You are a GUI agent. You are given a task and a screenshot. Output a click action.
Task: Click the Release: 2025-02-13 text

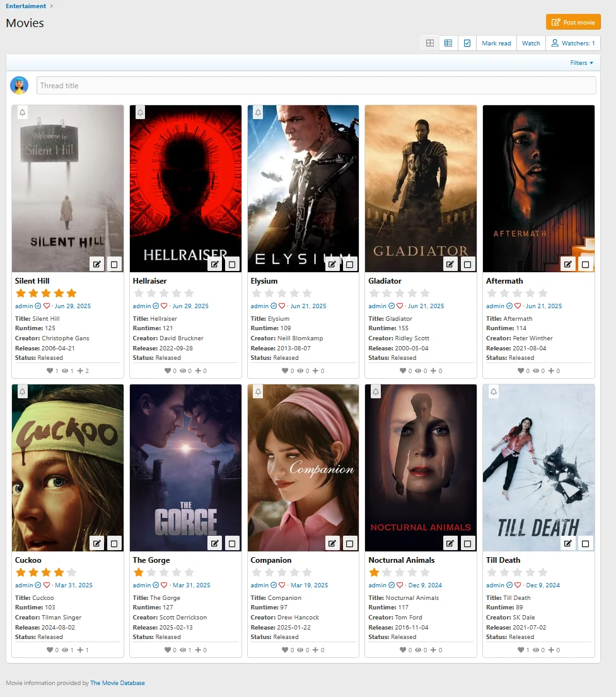[163, 627]
